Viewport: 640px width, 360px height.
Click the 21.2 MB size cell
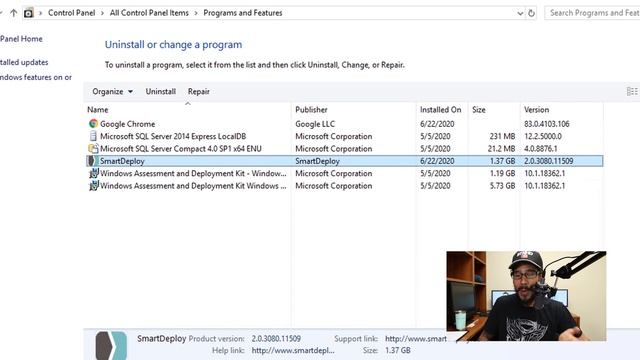(502, 149)
